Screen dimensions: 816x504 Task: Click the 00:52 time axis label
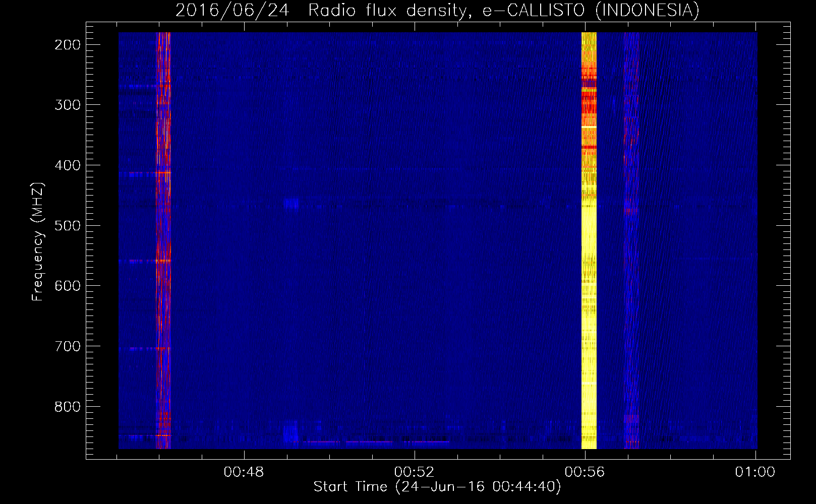coord(415,472)
